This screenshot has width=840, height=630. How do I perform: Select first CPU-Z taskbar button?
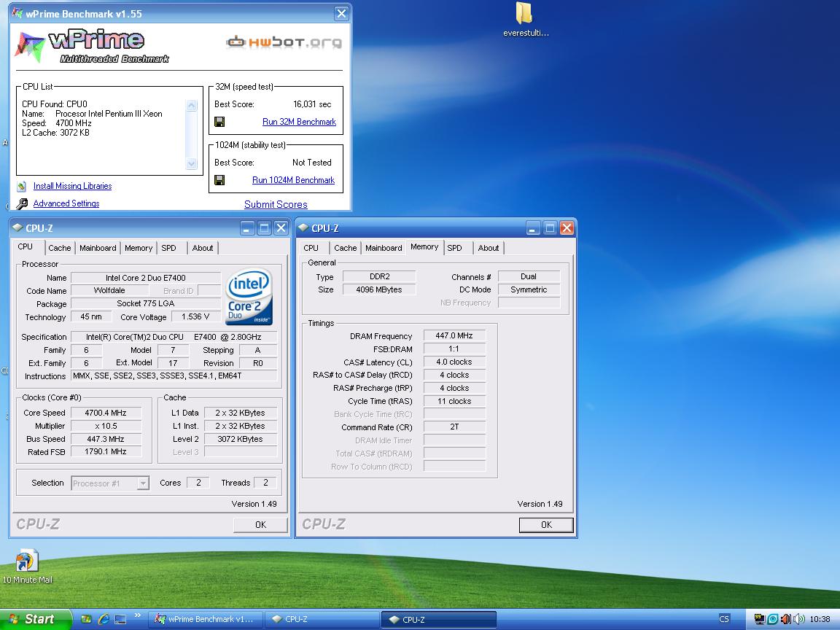click(x=322, y=619)
